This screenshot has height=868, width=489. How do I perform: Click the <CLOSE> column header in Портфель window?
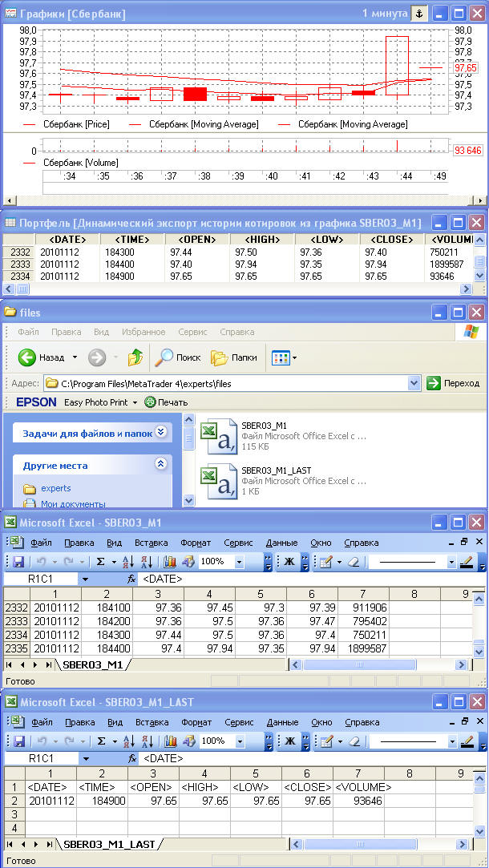click(392, 239)
